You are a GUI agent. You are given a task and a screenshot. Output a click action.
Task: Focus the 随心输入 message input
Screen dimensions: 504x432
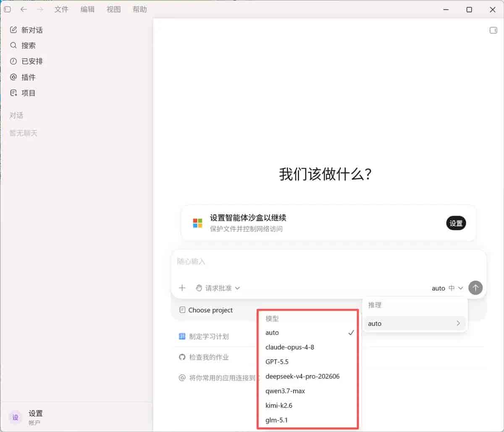click(x=328, y=261)
